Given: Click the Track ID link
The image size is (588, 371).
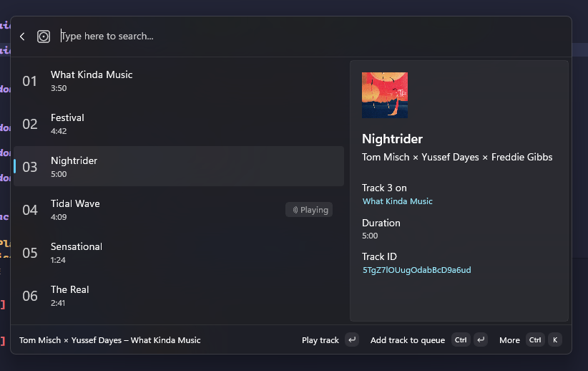Looking at the screenshot, I should (416, 270).
